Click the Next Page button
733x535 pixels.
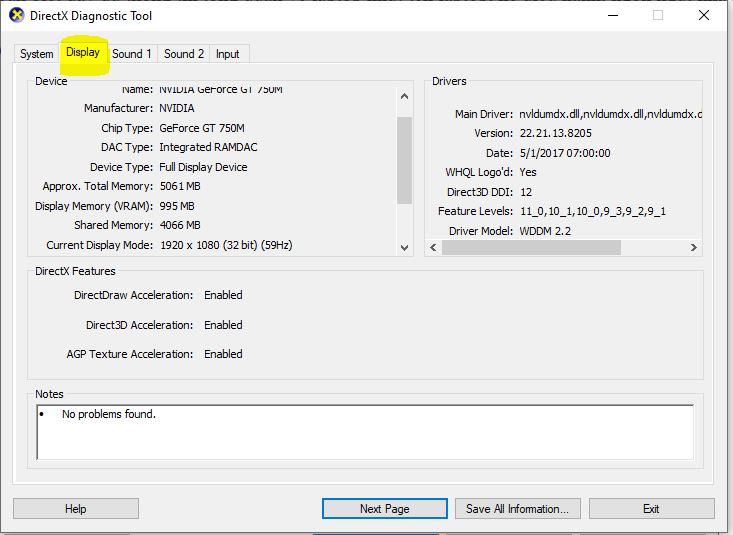[x=384, y=508]
